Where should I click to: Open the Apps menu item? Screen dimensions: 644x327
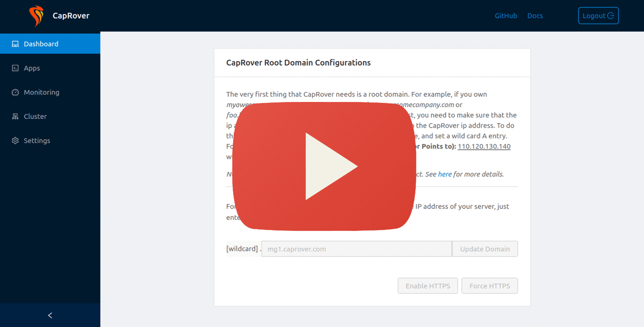click(32, 68)
